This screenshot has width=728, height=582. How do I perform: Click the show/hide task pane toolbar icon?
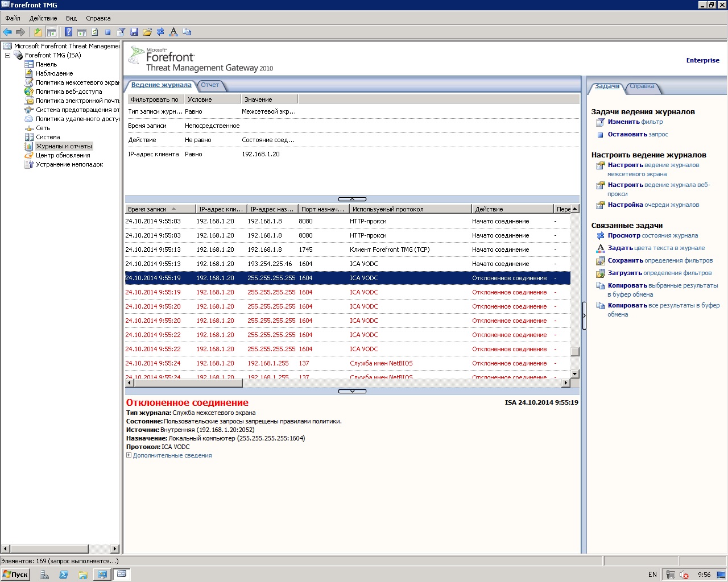point(82,32)
